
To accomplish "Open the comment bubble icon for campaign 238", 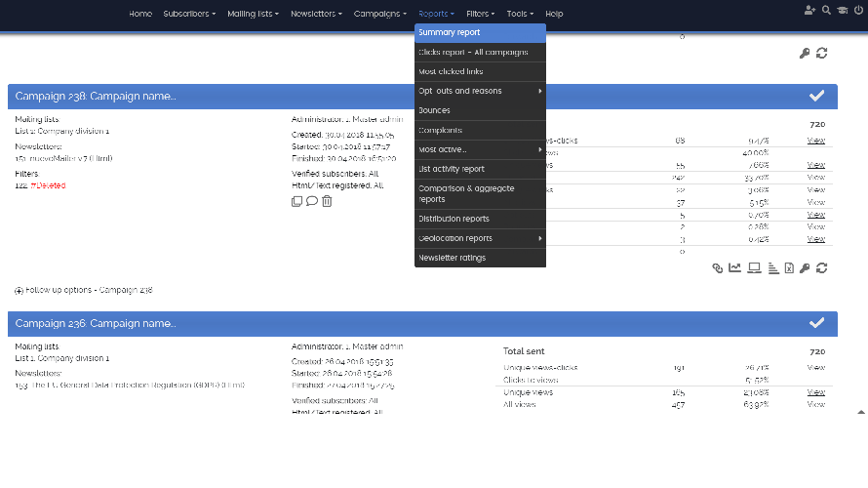I will pyautogui.click(x=312, y=201).
